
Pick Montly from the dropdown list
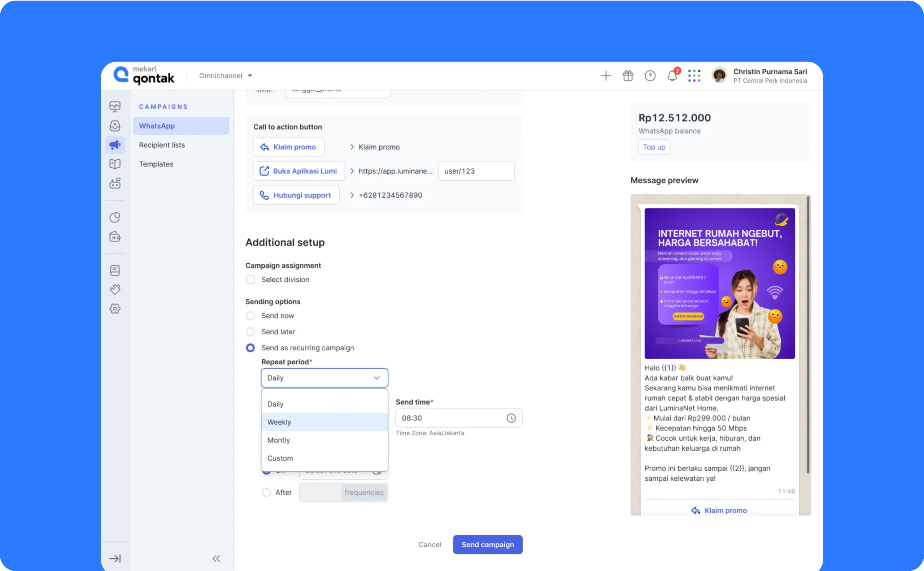pos(324,440)
